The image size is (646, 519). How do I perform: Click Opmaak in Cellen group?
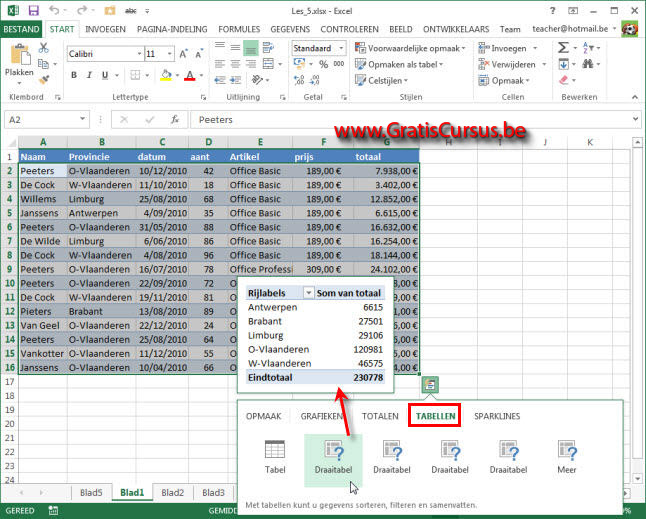[x=503, y=80]
